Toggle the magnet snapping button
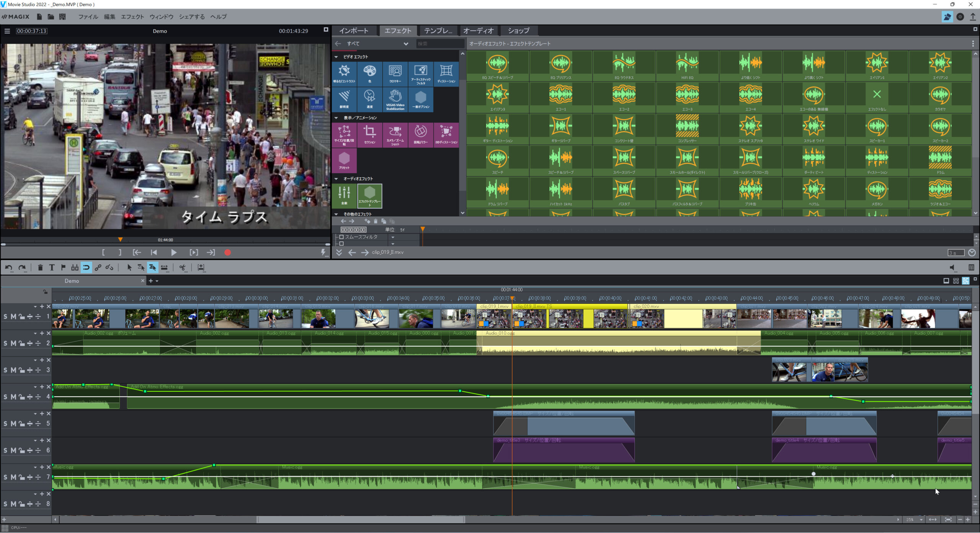 click(x=86, y=267)
